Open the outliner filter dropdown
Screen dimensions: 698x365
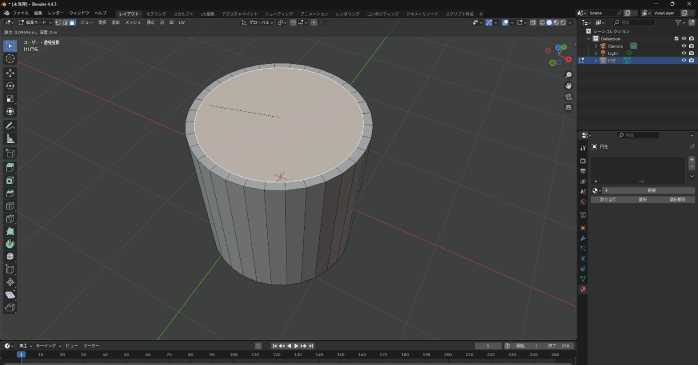(680, 22)
